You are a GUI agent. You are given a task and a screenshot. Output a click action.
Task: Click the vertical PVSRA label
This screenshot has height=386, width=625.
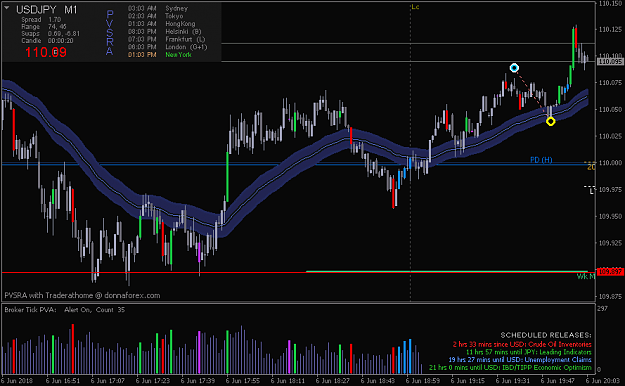coord(110,33)
